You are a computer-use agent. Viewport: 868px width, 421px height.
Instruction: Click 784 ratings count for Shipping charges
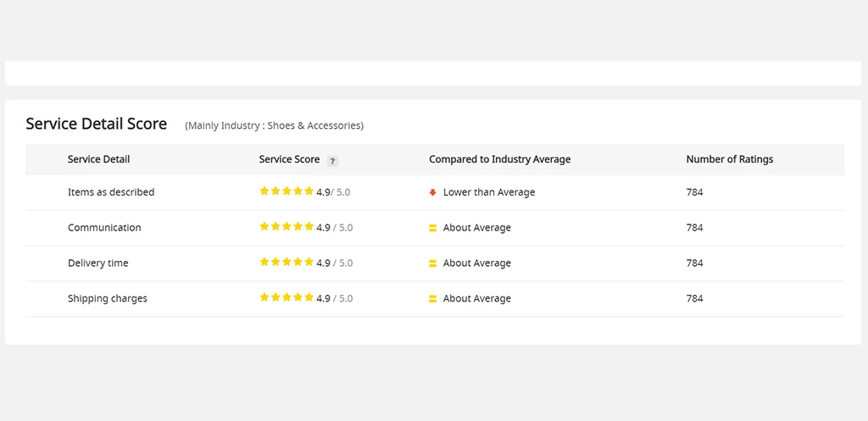[695, 299]
